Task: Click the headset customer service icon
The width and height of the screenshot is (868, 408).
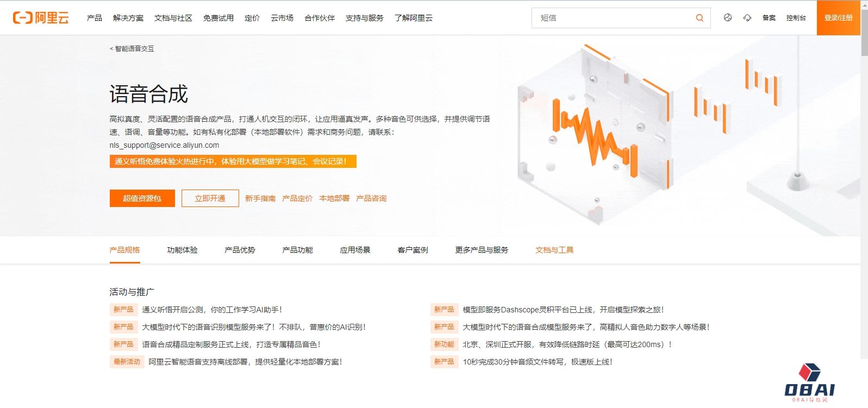Action: 747,18
